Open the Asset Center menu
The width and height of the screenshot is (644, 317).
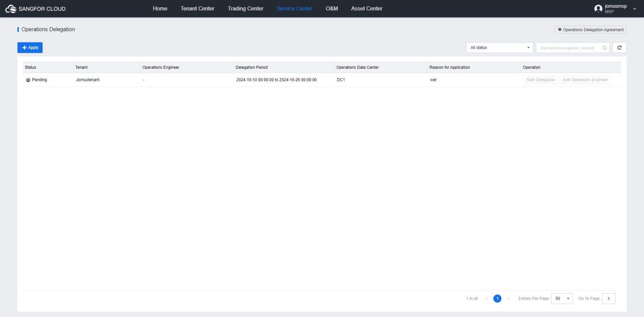[x=367, y=9]
